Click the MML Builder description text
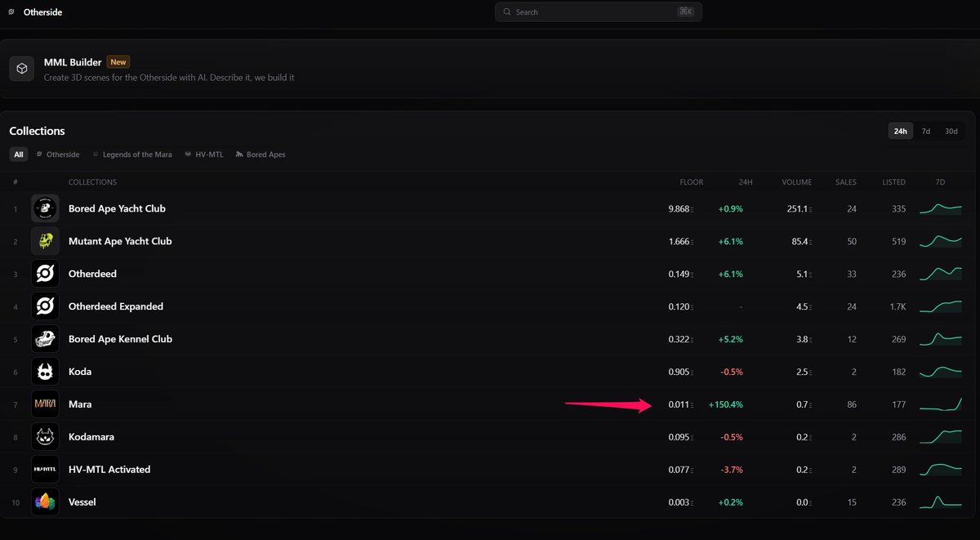This screenshot has height=540, width=980. coord(169,77)
